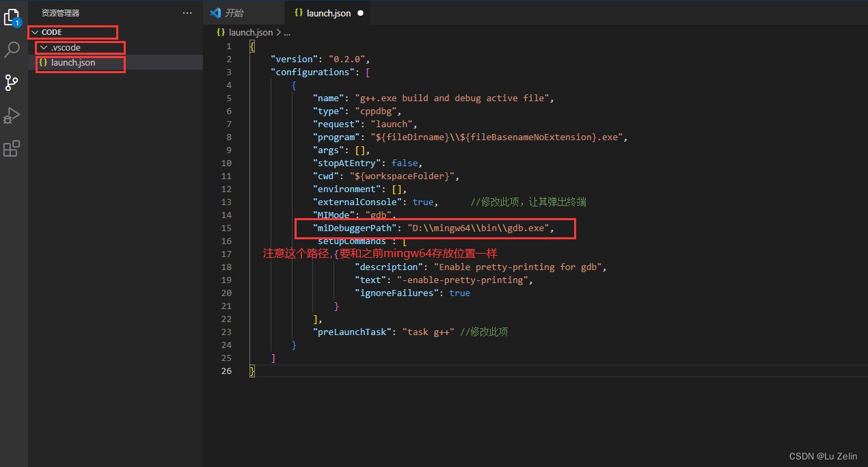Click the "g++.exe build and debug active file" value
868x467 pixels.
point(452,98)
